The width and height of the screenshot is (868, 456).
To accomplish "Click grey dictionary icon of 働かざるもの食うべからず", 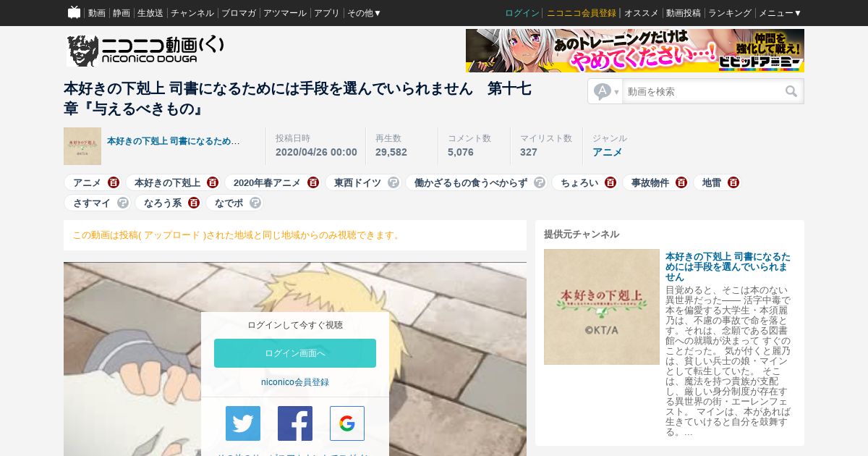I will 540,182.
